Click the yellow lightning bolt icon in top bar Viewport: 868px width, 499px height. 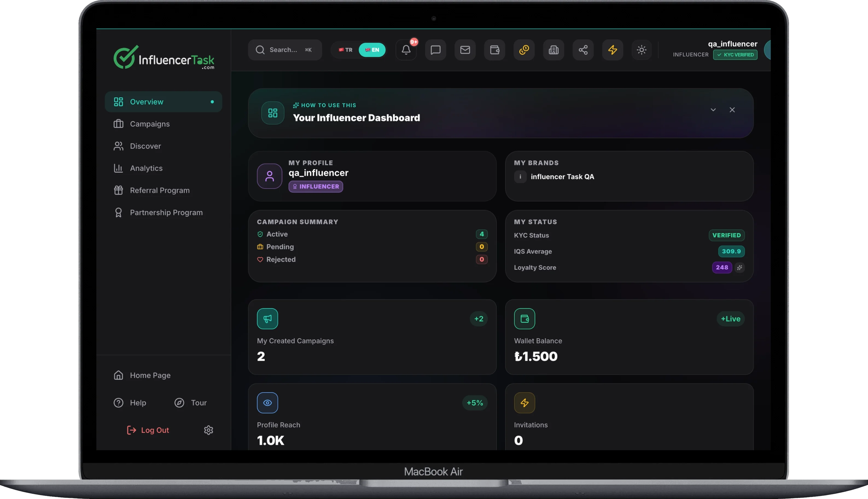[x=613, y=50]
